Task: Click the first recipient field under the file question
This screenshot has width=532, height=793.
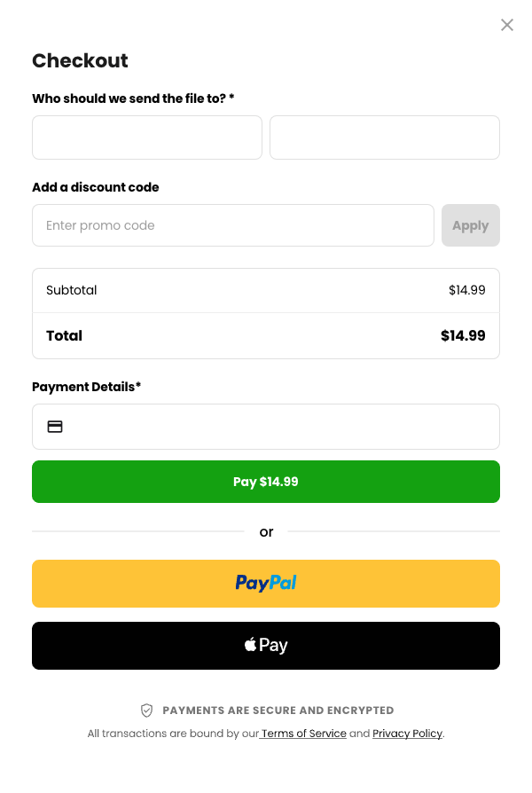Action: pyautogui.click(x=146, y=137)
